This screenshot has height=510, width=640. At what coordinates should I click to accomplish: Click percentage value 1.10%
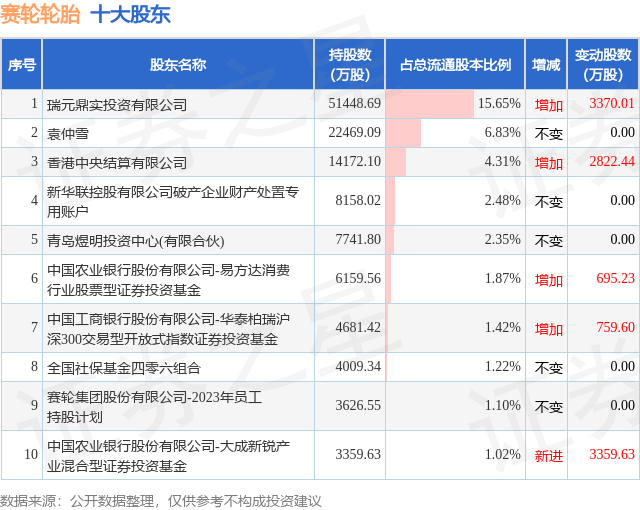[502, 405]
